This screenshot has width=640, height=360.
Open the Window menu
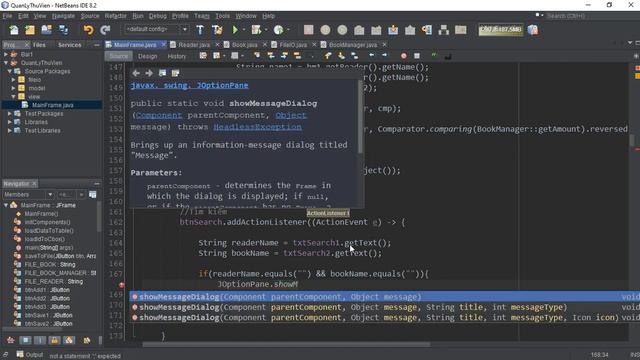point(246,16)
